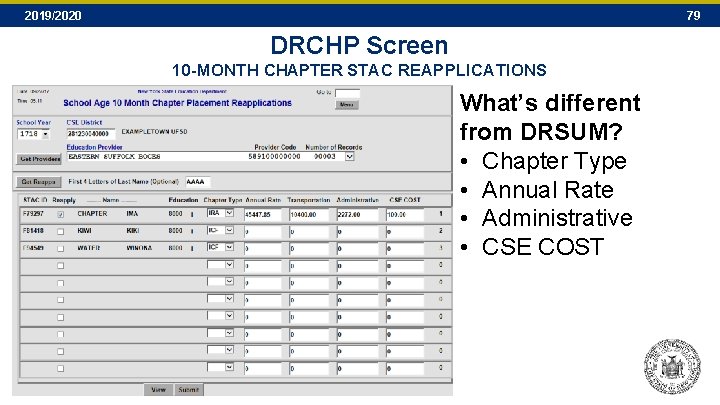Edit Transportation field 10400.00
720x405 pixels.
(x=309, y=214)
